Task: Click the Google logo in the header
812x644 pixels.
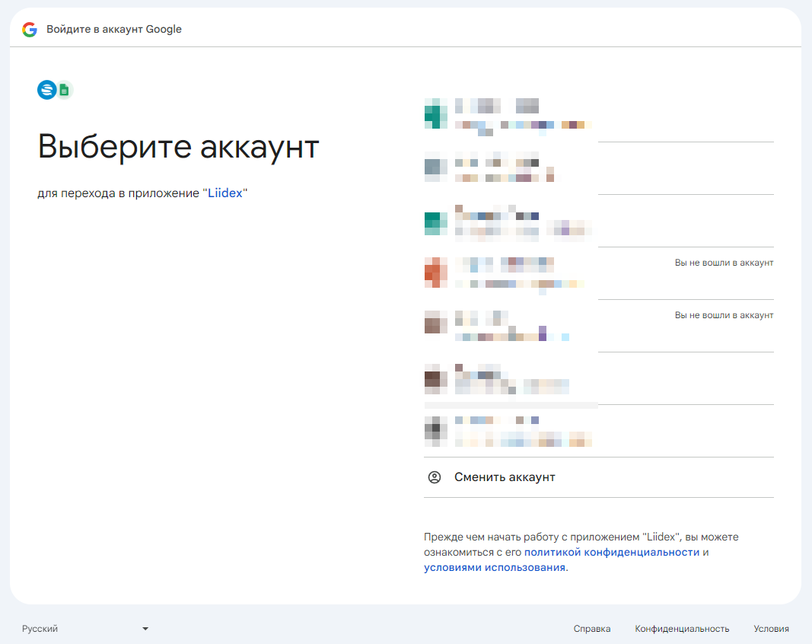Action: click(x=30, y=30)
